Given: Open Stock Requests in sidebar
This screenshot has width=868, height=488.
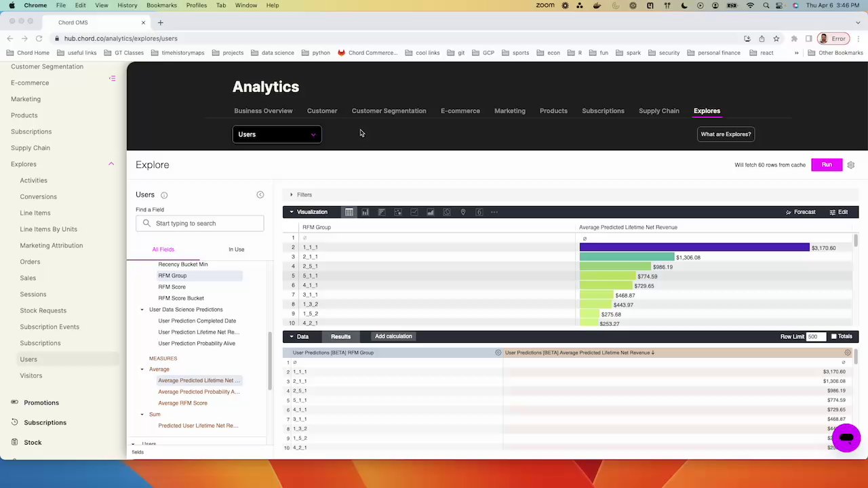Looking at the screenshot, I should pos(43,310).
